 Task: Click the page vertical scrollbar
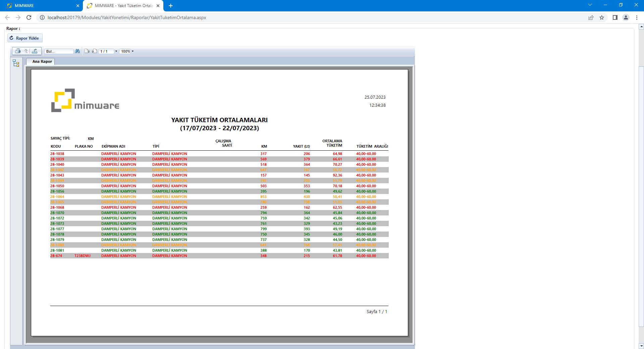pyautogui.click(x=641, y=195)
